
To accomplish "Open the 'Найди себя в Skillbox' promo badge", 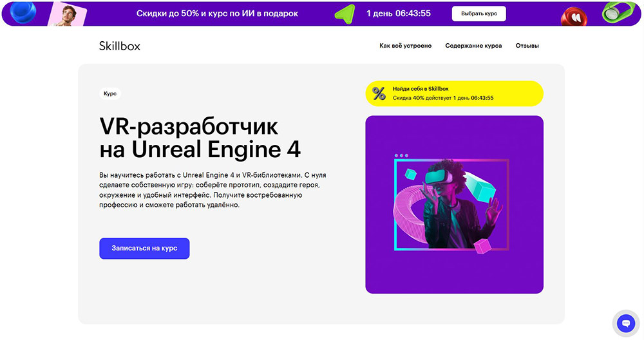I will coord(454,93).
